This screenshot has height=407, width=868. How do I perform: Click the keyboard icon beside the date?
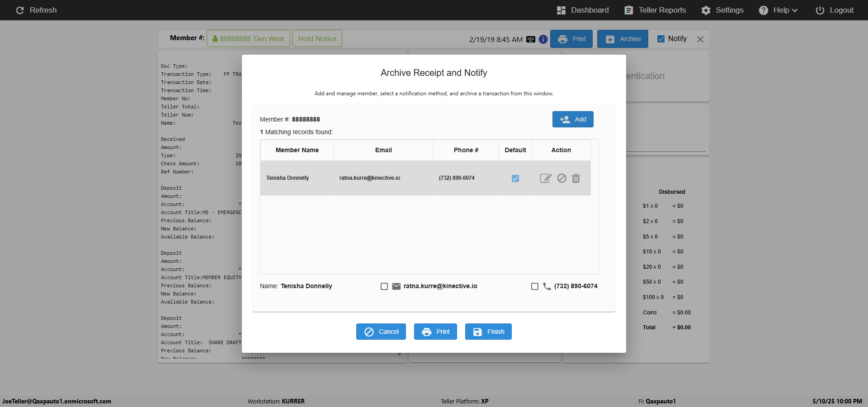click(x=531, y=39)
